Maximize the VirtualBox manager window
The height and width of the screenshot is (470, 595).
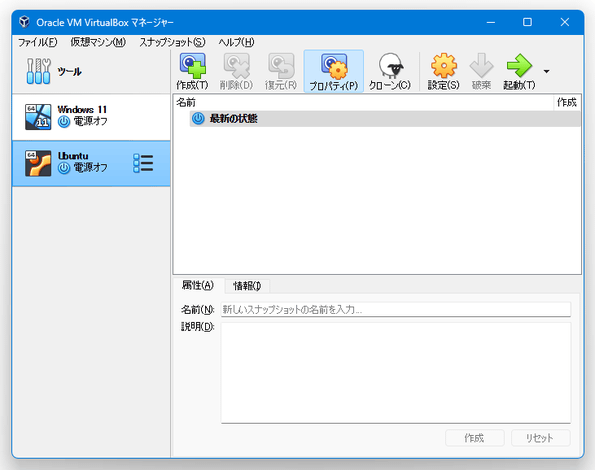pyautogui.click(x=527, y=22)
